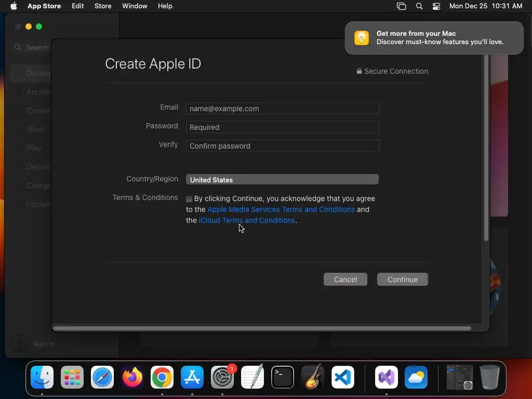Click the Create Apple ID heading
The image size is (532, 399).
(153, 64)
